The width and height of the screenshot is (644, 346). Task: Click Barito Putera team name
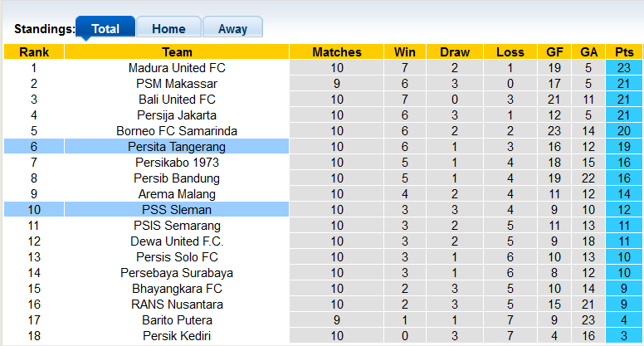tap(177, 320)
